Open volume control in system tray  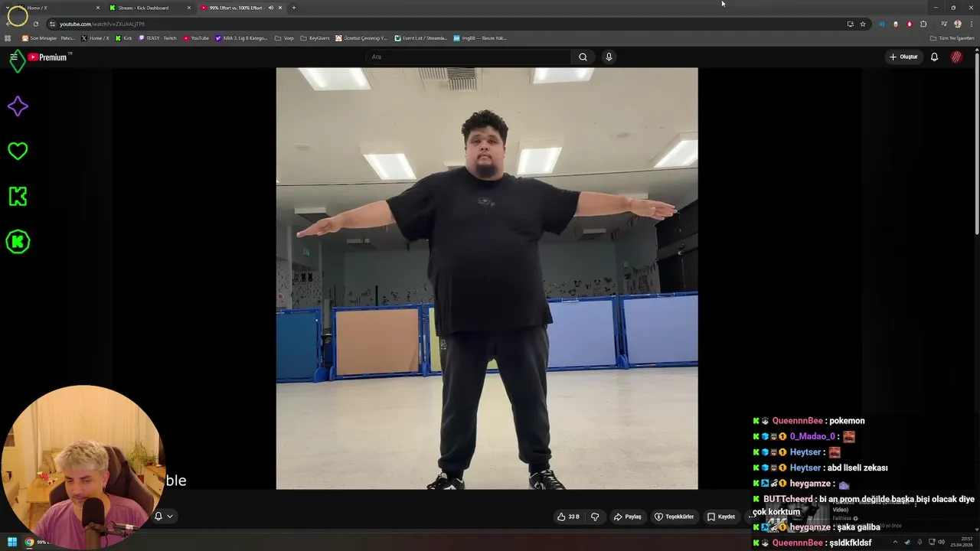(x=941, y=542)
